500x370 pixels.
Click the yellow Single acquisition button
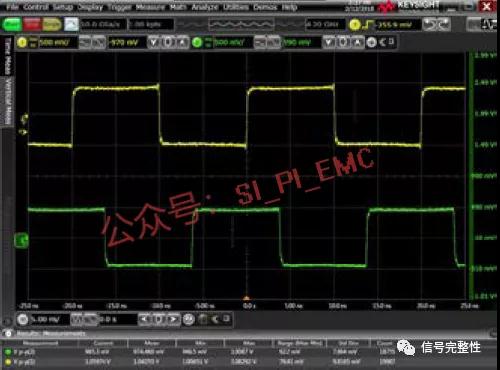pyautogui.click(x=52, y=25)
